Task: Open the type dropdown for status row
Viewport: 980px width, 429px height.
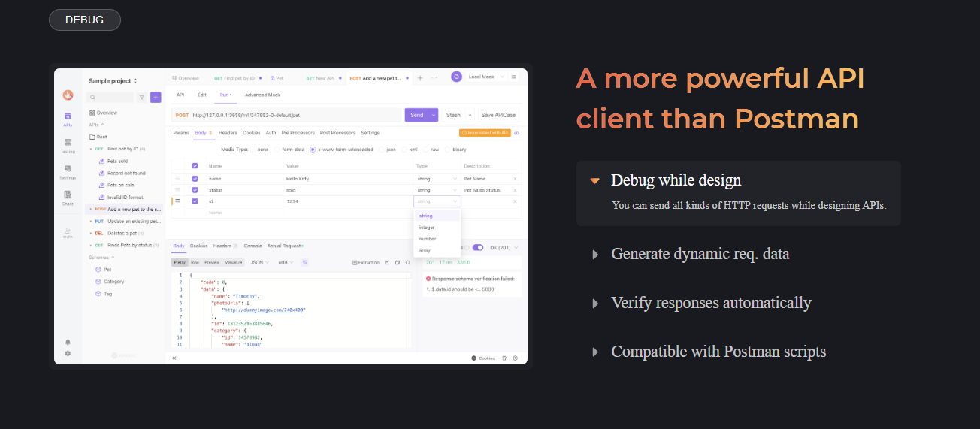Action: click(437, 190)
